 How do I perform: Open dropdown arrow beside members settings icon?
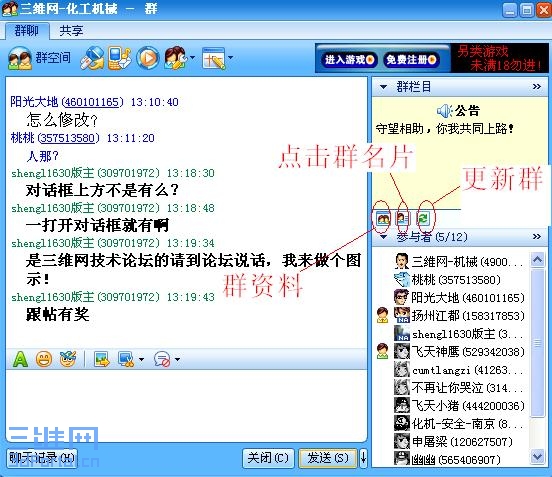point(193,57)
